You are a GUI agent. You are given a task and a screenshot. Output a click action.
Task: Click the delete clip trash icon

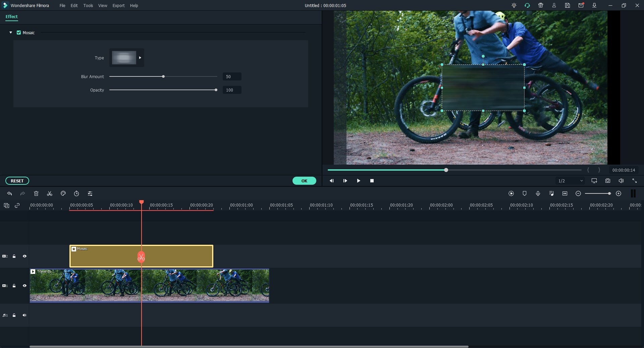click(x=36, y=193)
